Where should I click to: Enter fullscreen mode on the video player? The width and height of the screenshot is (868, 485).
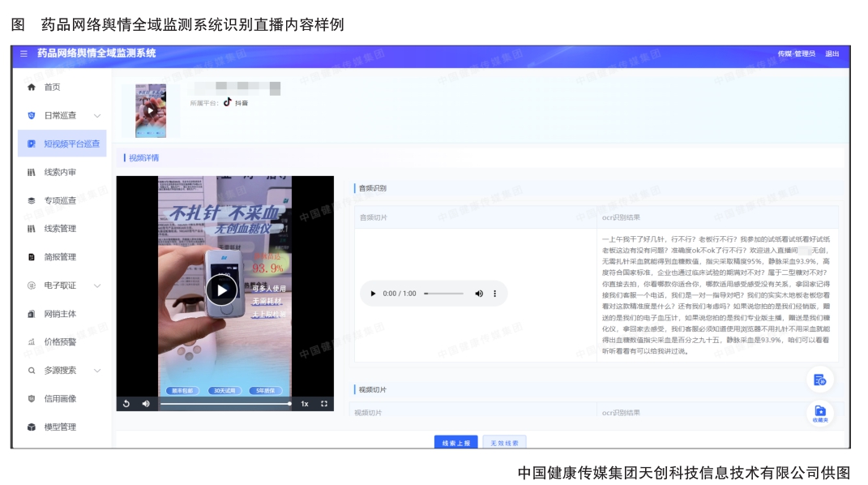324,403
